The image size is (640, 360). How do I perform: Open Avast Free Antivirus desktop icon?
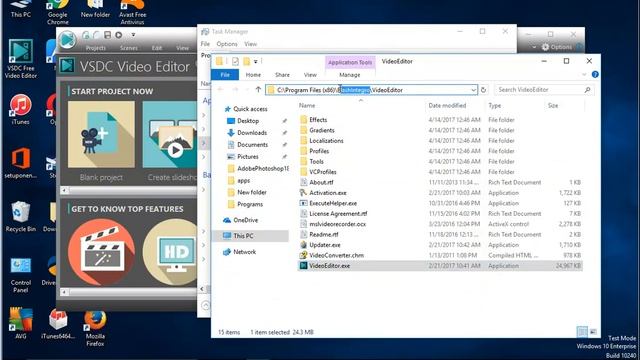point(132,11)
